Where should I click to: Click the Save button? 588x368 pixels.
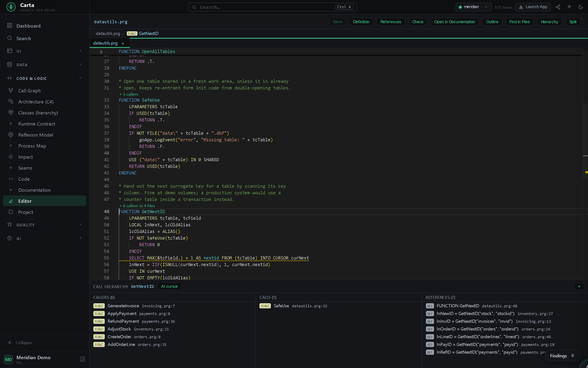[x=338, y=22]
